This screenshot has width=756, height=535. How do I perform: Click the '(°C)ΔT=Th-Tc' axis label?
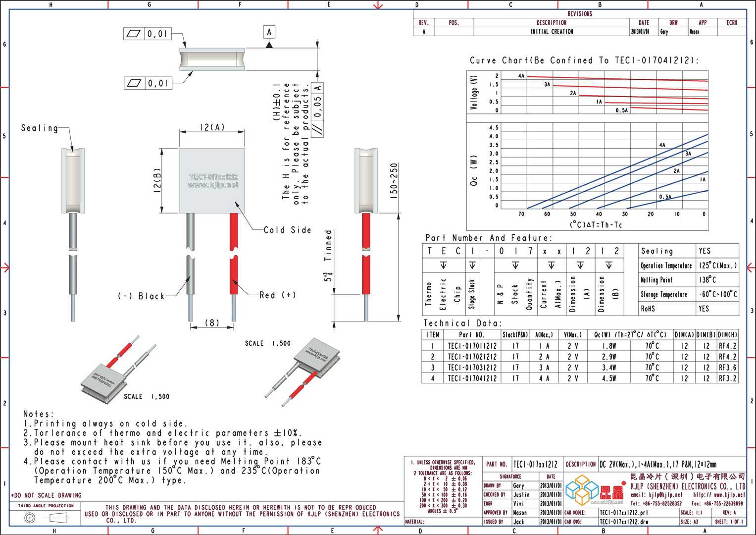click(596, 225)
